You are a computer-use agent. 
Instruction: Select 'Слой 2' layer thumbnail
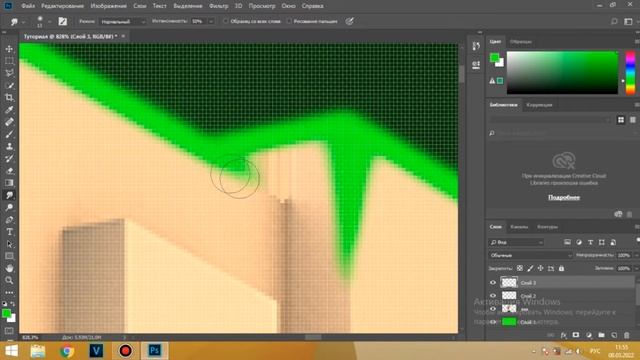point(509,296)
